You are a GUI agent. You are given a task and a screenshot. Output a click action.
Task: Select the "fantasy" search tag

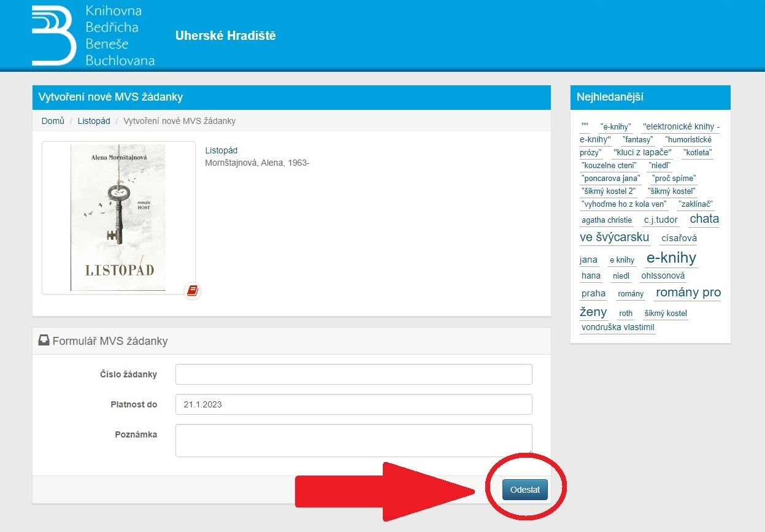point(638,140)
